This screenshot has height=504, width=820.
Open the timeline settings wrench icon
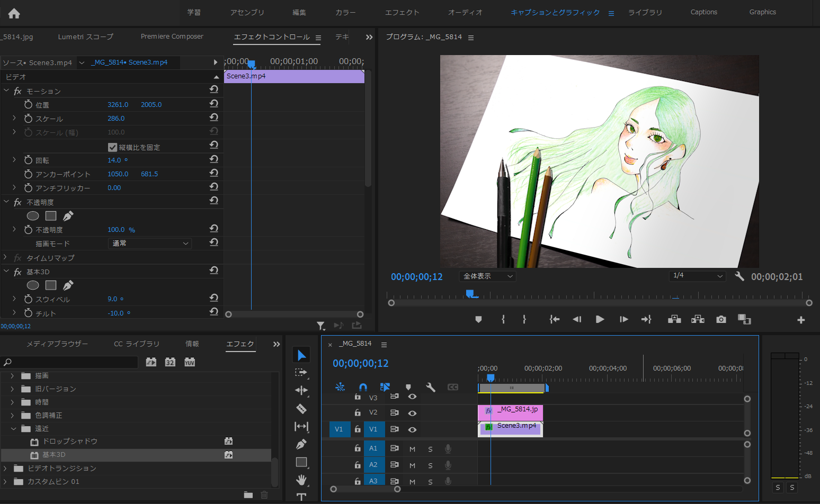431,387
